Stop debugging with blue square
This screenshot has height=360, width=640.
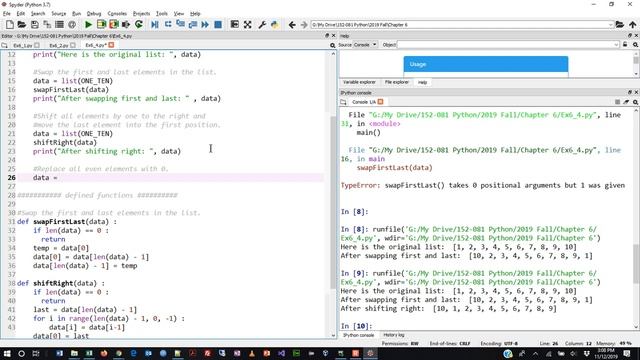218,24
